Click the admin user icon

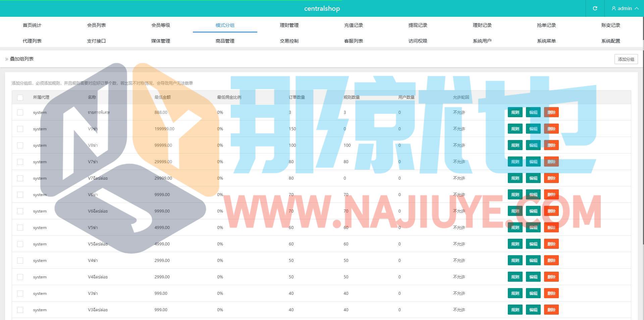click(614, 8)
